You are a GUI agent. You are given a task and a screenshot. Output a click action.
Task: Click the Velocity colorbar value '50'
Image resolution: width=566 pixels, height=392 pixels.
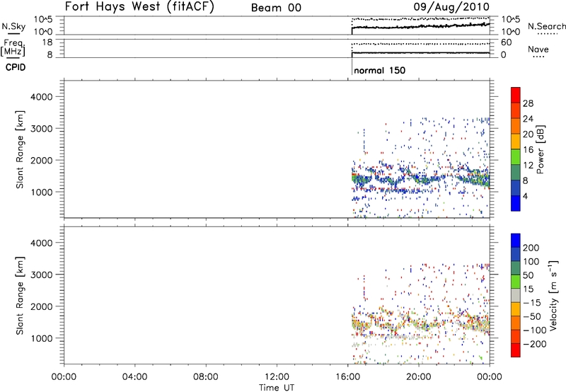point(529,275)
